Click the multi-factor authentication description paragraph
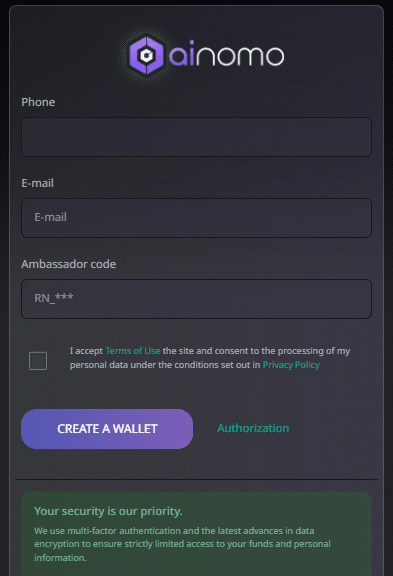The width and height of the screenshot is (393, 576). [x=183, y=544]
